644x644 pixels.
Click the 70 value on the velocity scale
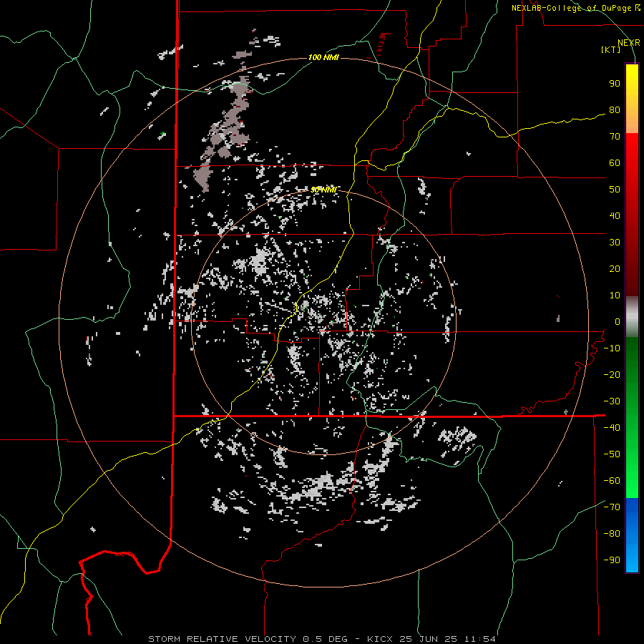click(615, 137)
